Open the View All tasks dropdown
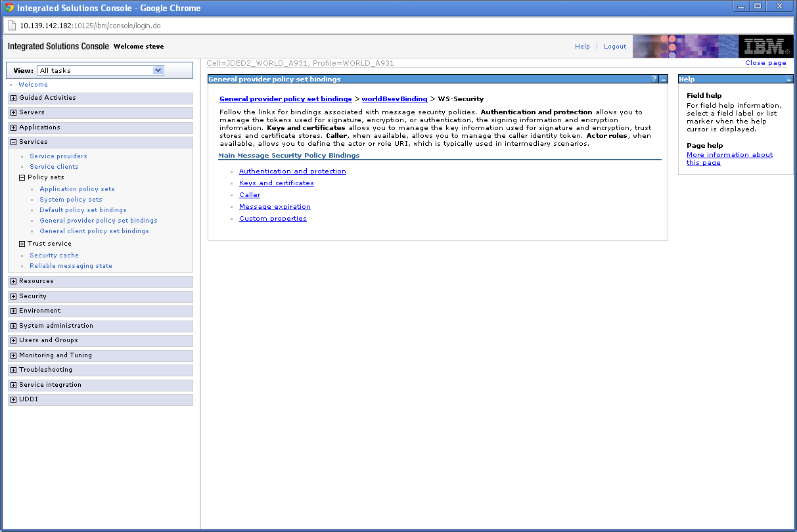Image resolution: width=797 pixels, height=532 pixels. pos(101,70)
